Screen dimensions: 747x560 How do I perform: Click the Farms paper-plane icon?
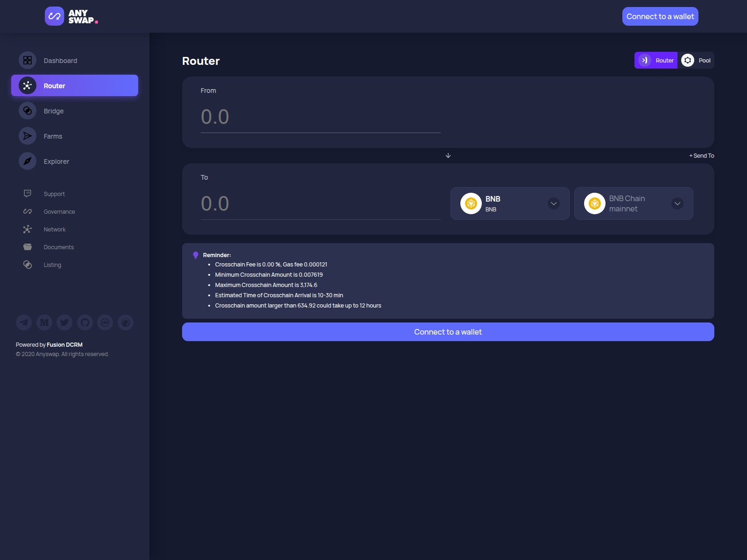(28, 136)
